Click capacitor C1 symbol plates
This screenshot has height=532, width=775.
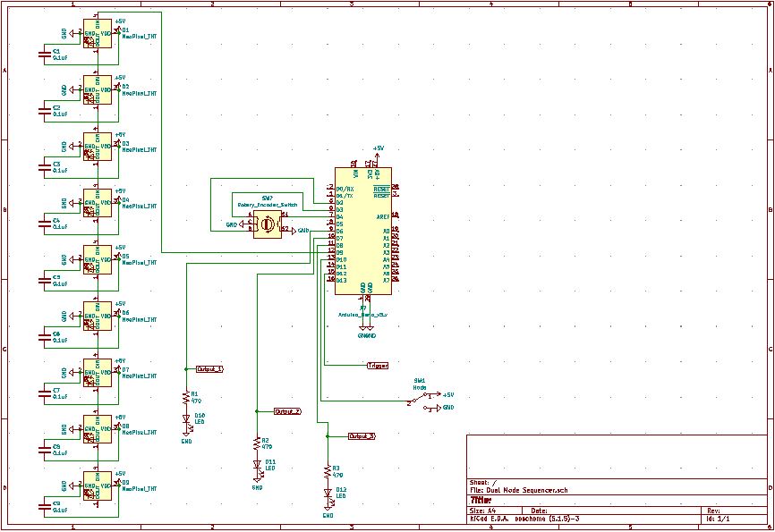(45, 55)
